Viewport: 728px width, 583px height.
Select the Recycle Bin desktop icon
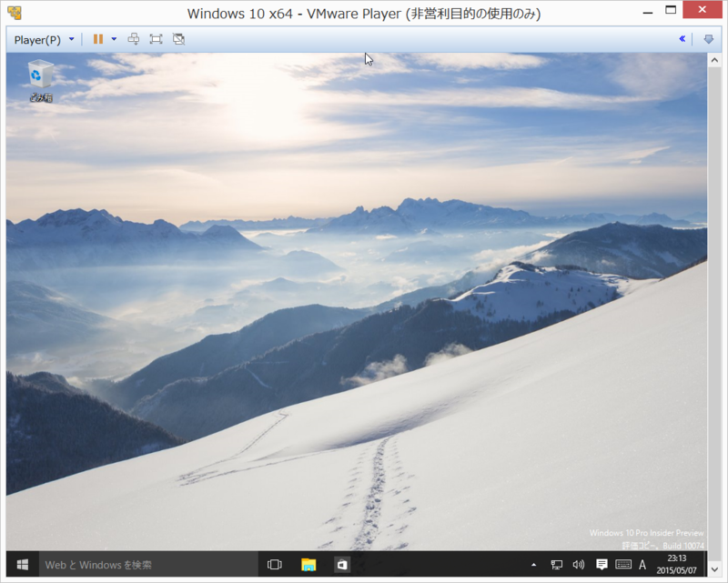pos(41,81)
